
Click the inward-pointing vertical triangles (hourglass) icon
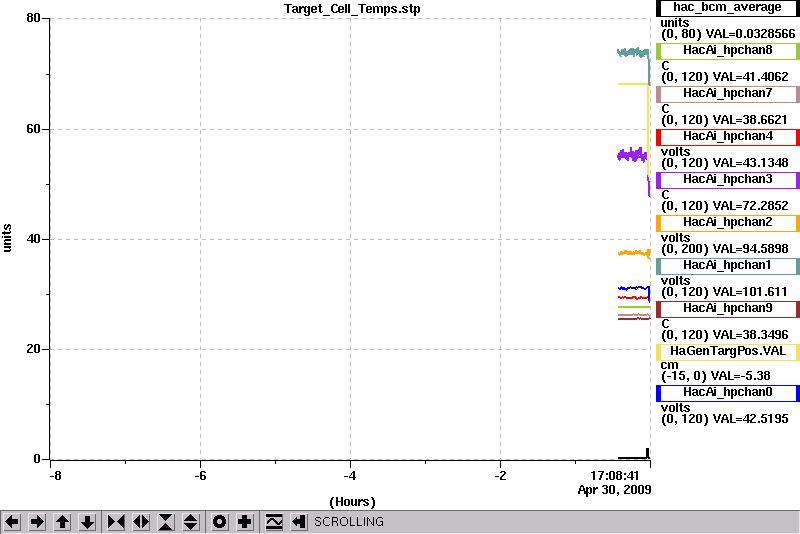(x=166, y=522)
